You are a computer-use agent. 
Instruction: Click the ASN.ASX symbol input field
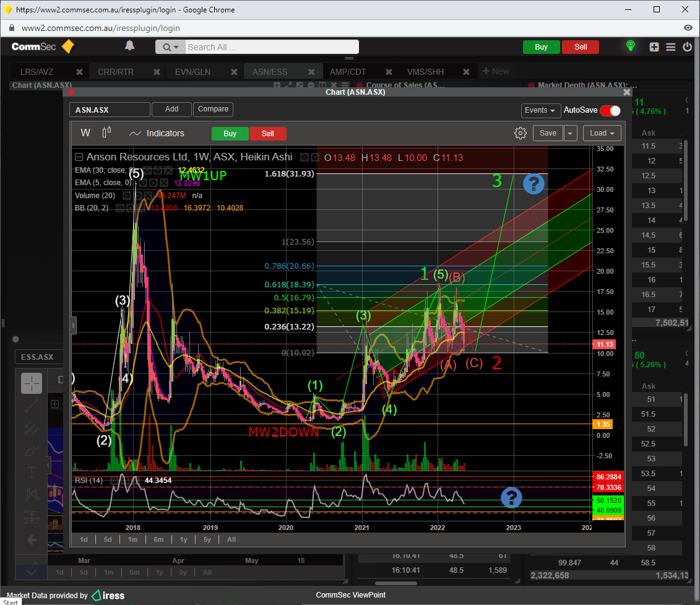point(110,110)
